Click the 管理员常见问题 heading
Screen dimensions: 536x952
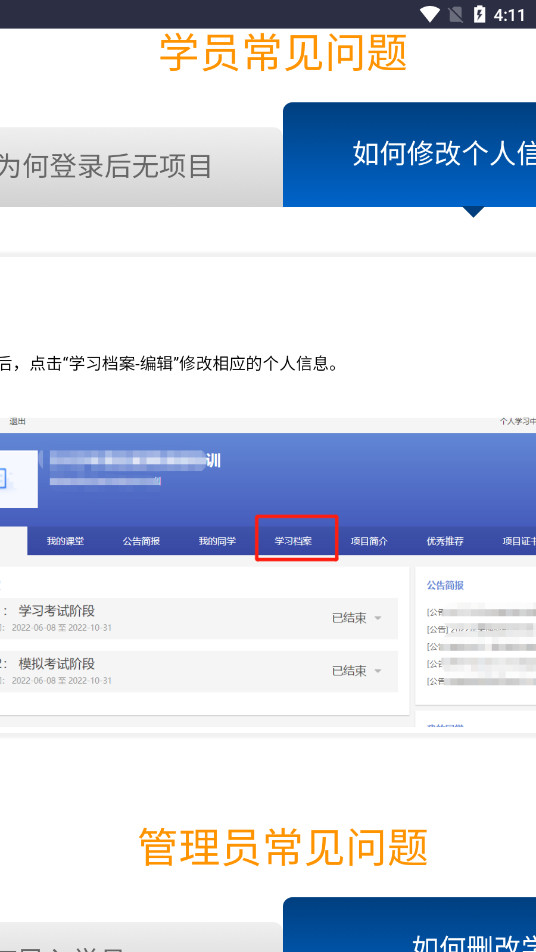click(283, 846)
